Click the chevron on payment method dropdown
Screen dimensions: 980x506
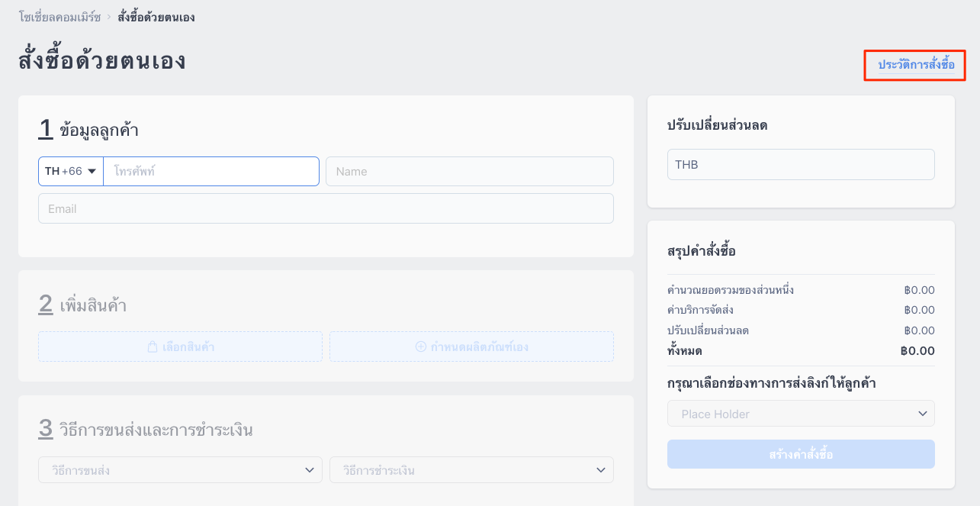pyautogui.click(x=600, y=470)
